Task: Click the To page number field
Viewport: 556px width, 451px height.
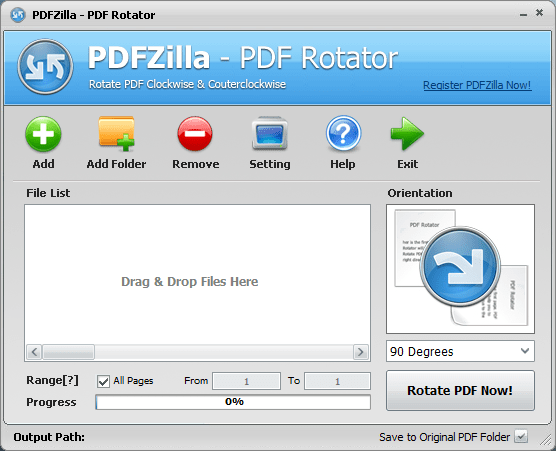Action: pyautogui.click(x=337, y=381)
